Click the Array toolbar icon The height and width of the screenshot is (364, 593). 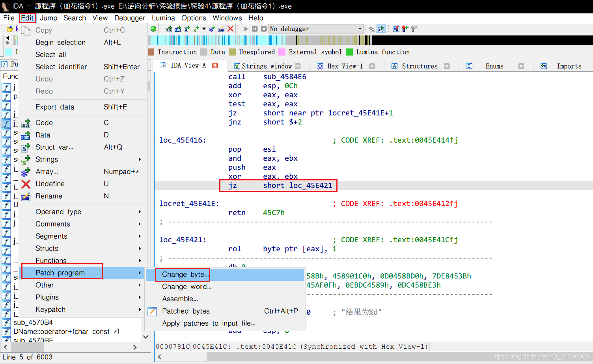[x=212, y=29]
